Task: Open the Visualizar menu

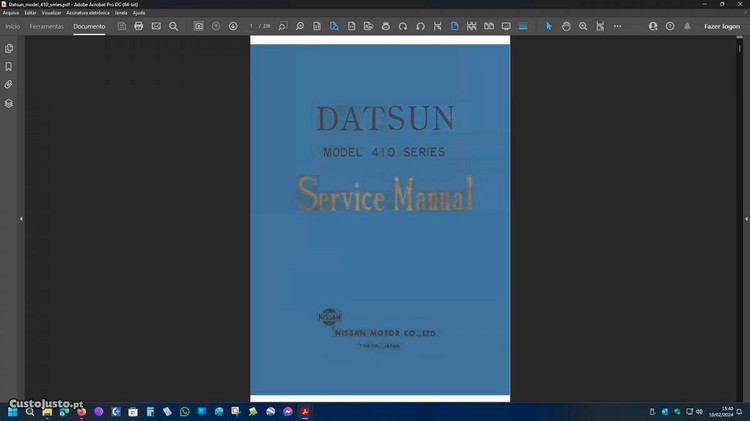Action: 51,12
